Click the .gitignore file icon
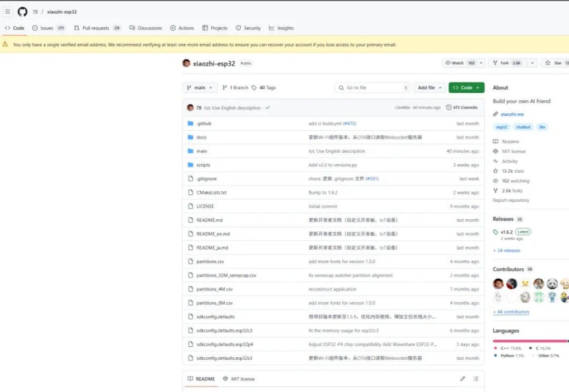 (191, 179)
